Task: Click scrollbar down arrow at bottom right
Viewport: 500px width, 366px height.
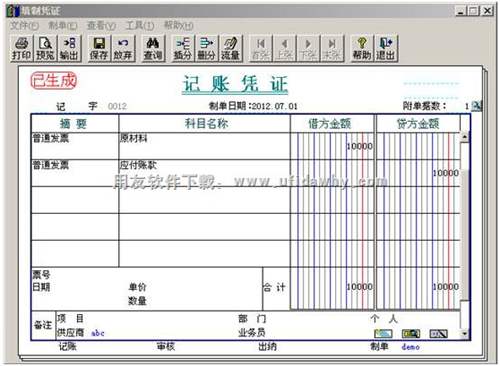Action: [464, 333]
